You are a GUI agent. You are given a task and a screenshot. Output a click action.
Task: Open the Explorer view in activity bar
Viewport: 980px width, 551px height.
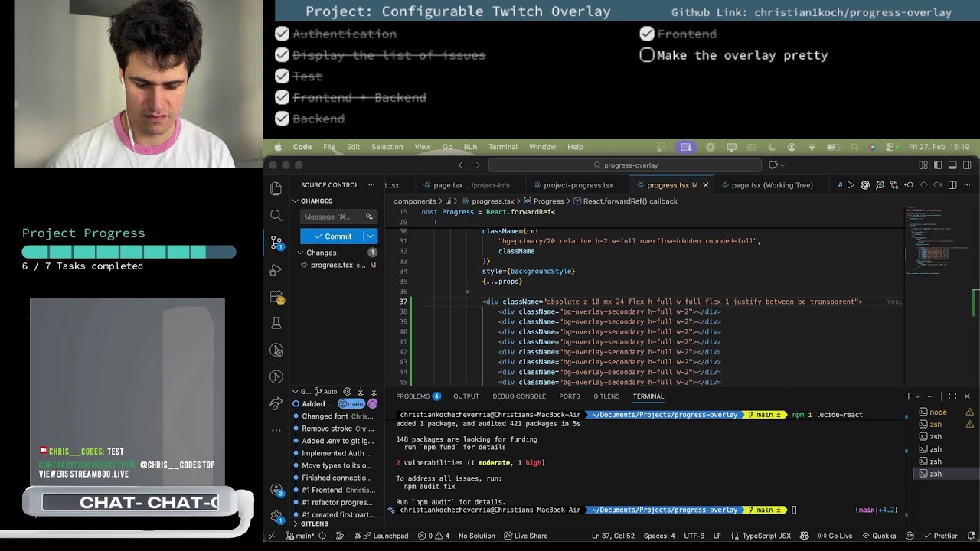(276, 188)
